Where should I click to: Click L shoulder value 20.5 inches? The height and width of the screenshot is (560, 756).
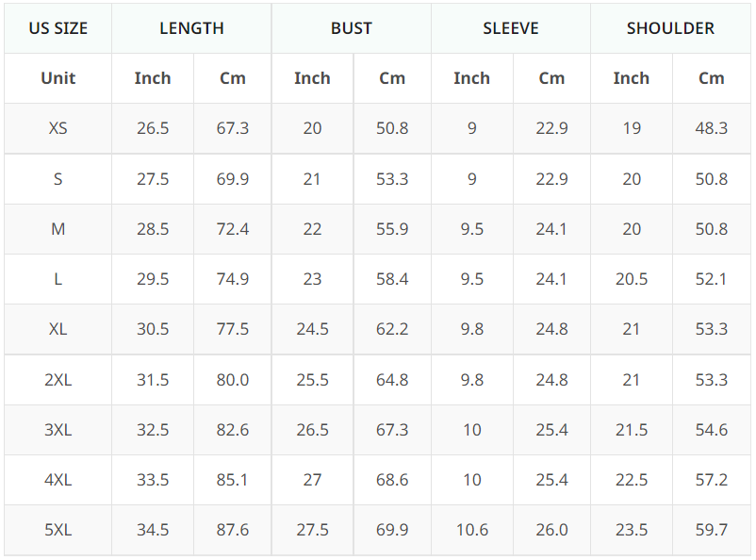coord(631,279)
